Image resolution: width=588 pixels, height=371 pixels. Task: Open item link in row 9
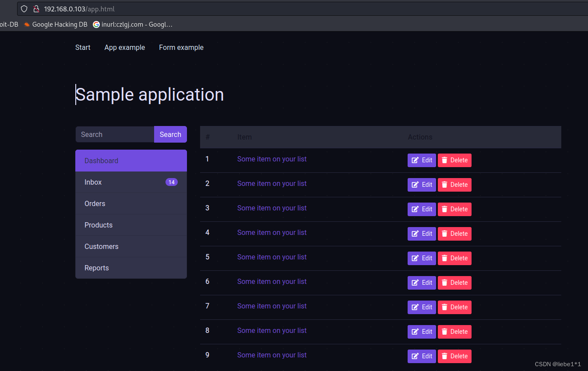click(x=272, y=355)
